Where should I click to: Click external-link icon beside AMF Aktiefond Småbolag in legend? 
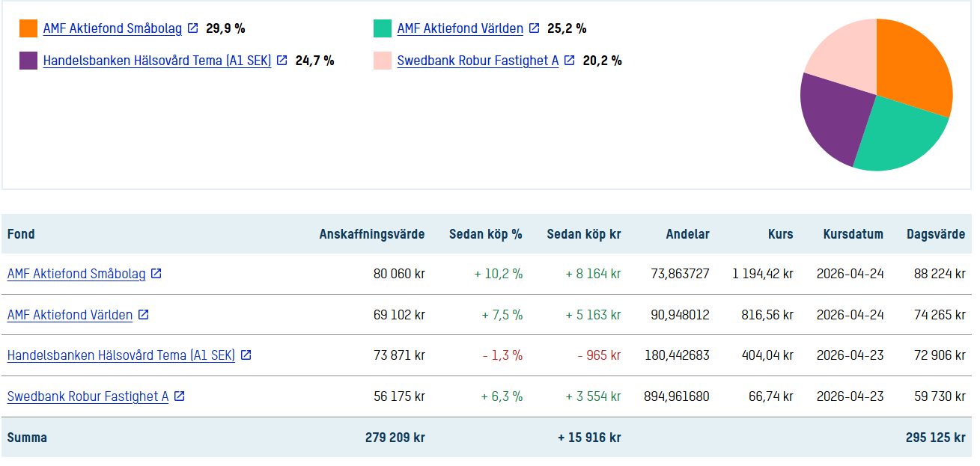point(193,28)
